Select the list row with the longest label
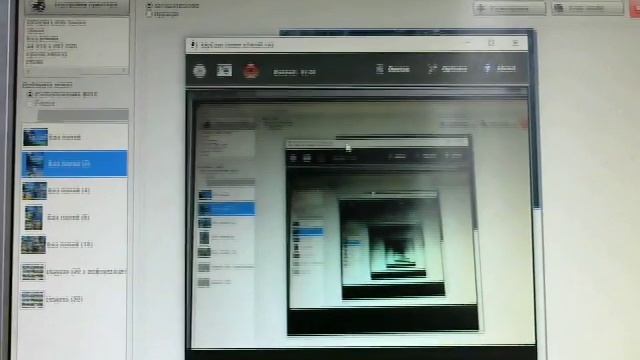This screenshot has width=640, height=360. [75, 272]
